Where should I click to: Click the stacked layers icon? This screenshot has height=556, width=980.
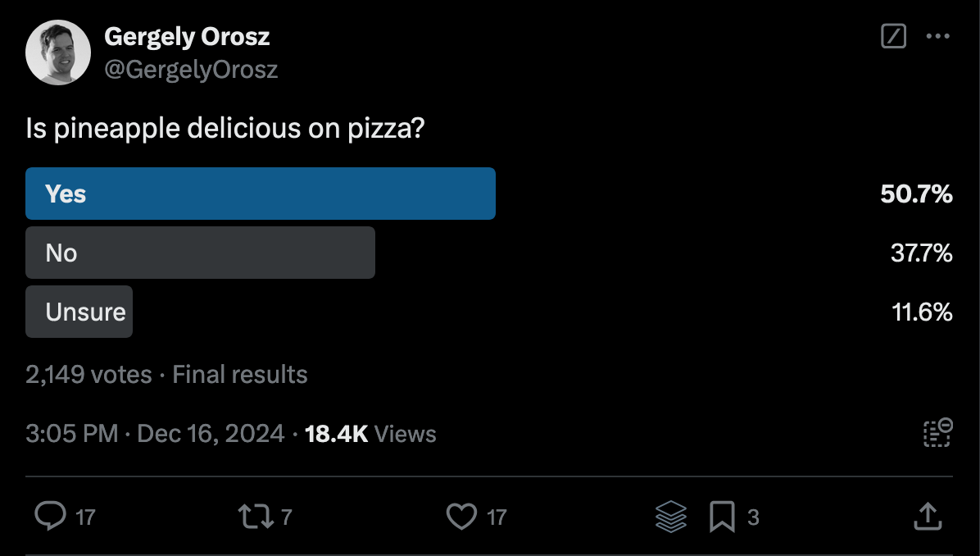click(671, 517)
